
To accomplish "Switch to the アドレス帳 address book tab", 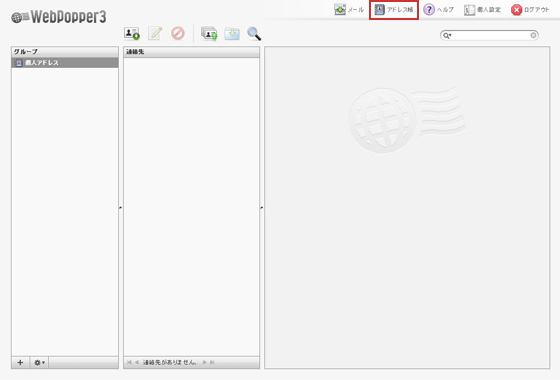I will pos(394,10).
